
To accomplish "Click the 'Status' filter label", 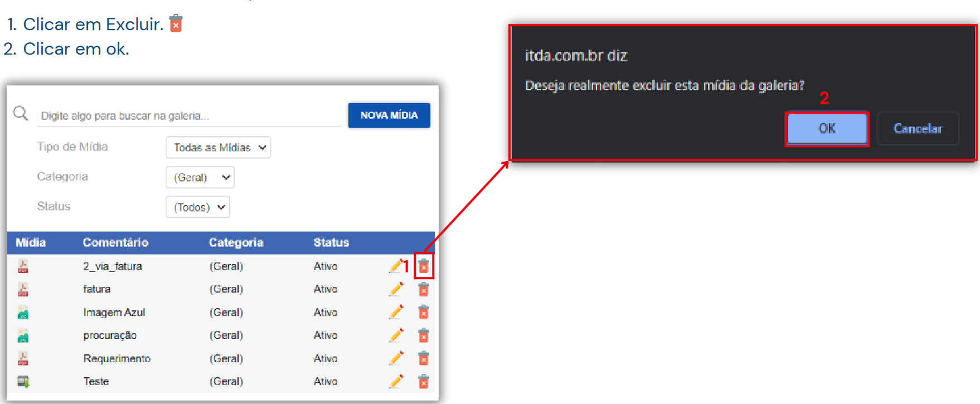I will click(x=54, y=206).
